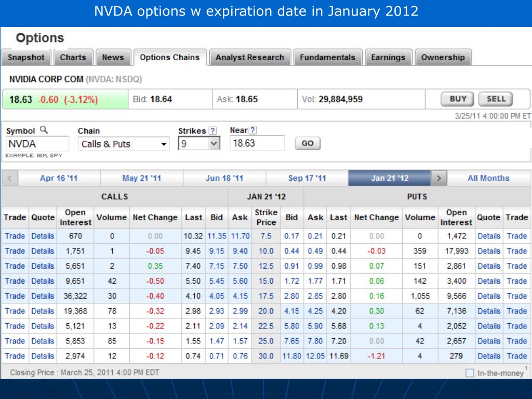Toggle the In-the-money checkbox
532x399 pixels.
[x=470, y=373]
